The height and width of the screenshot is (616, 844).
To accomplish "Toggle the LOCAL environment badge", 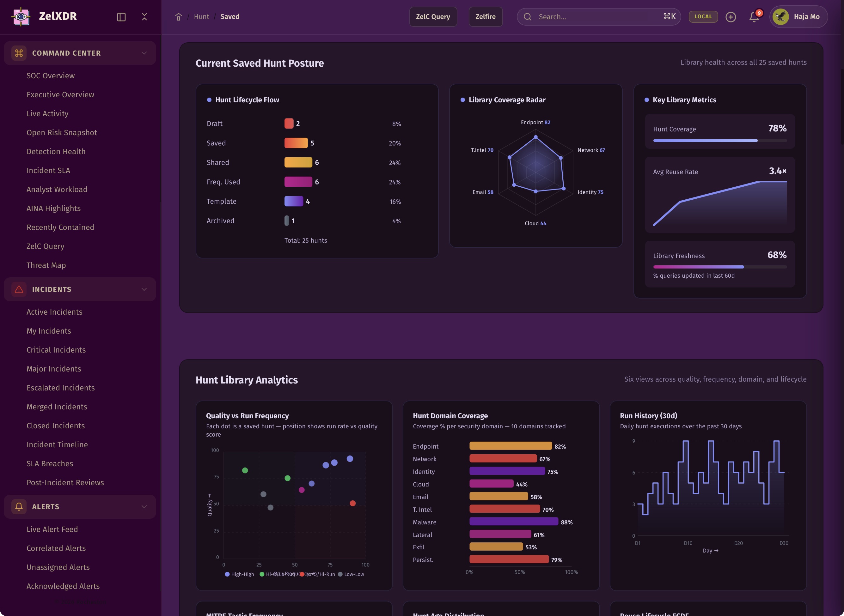I will 703,17.
